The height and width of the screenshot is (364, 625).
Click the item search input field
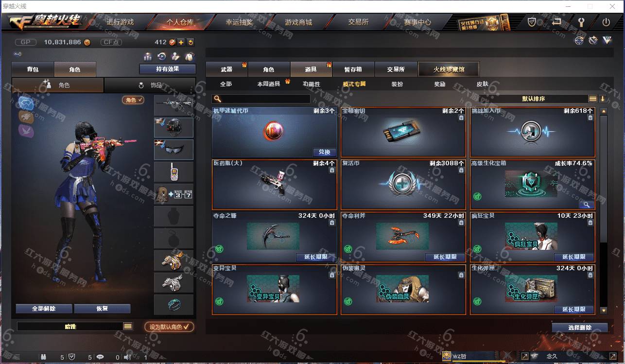(261, 99)
